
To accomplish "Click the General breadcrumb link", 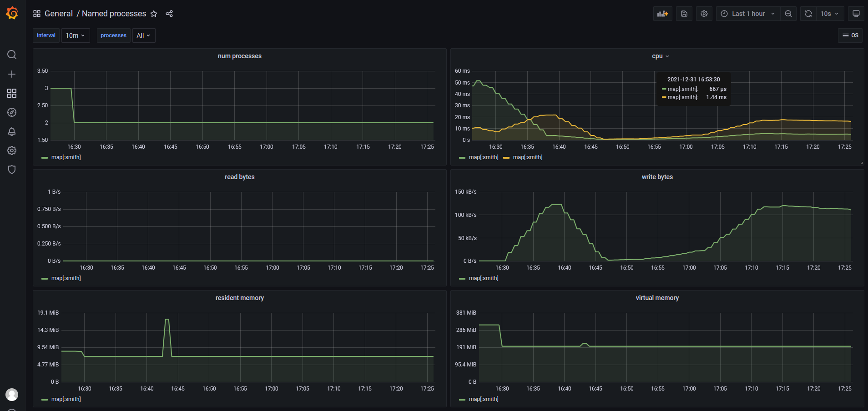I will click(59, 14).
